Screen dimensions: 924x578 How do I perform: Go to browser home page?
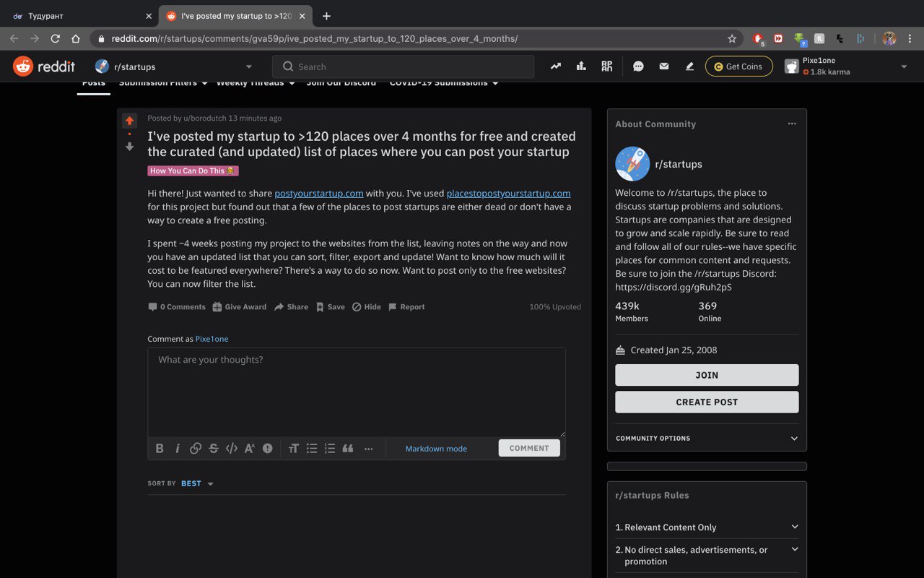76,38
